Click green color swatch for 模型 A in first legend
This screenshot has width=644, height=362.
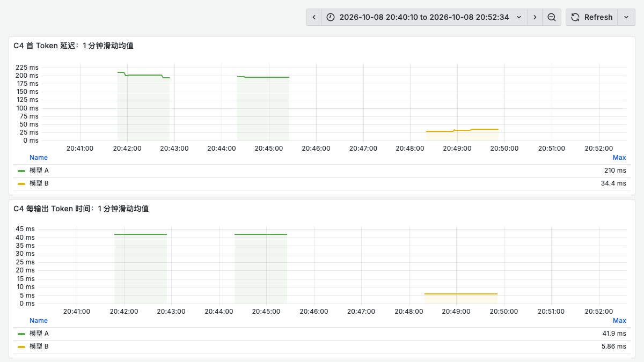coord(21,171)
